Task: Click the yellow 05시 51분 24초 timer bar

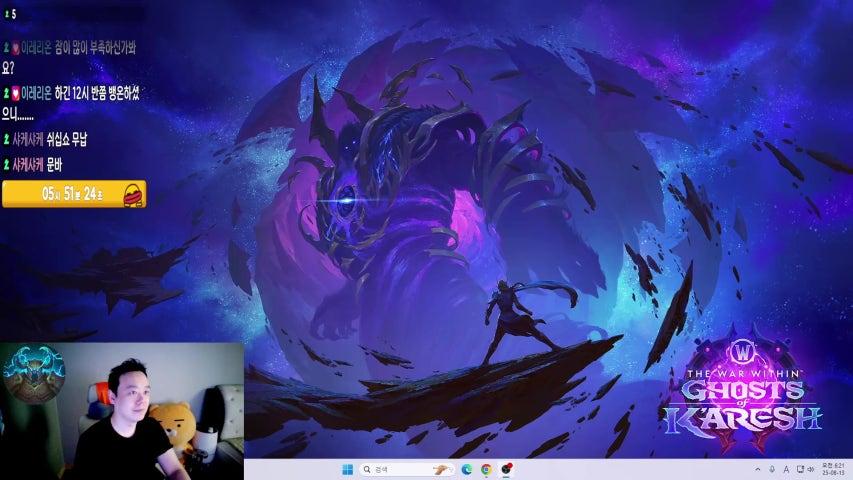Action: (74, 194)
